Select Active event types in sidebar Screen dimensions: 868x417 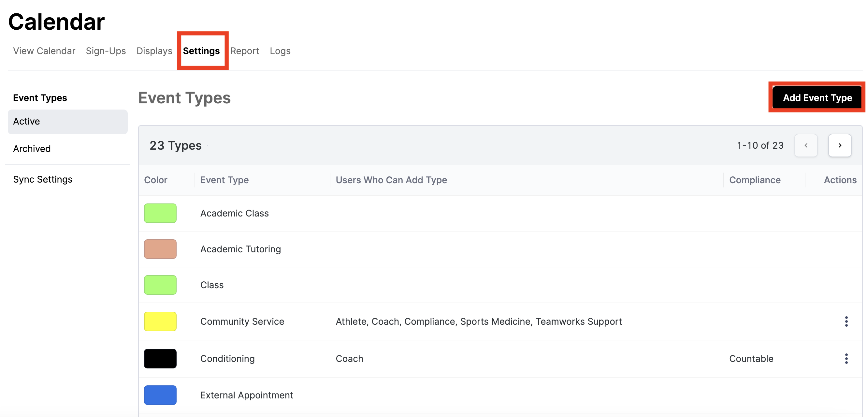(x=67, y=121)
